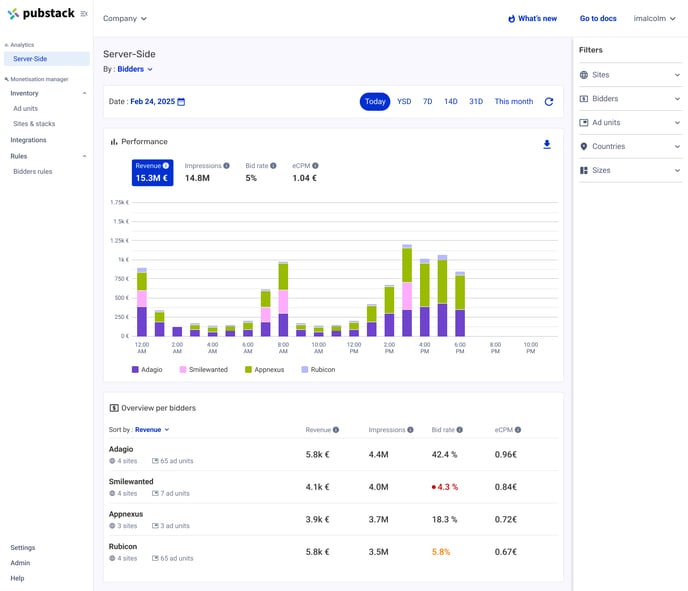Click the Countries pin filter icon
This screenshot has height=591, width=688.
tap(584, 147)
